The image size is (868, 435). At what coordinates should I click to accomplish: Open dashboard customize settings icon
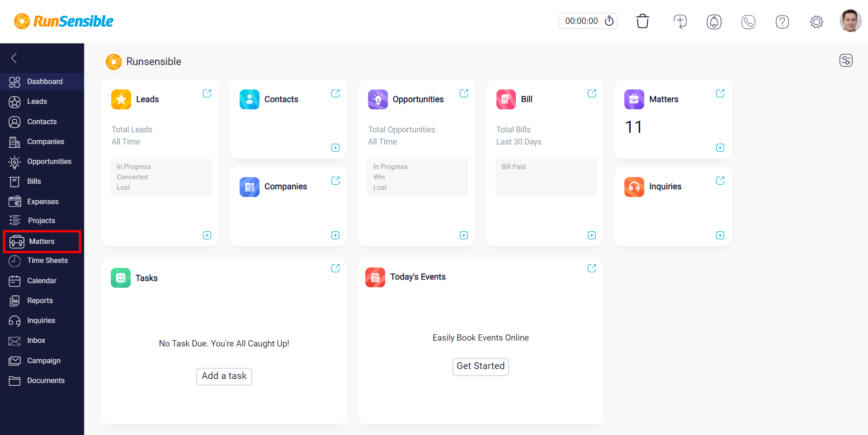[846, 60]
